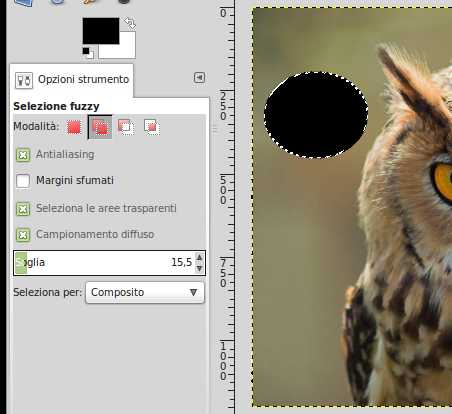Select Add to current selection mode
The image size is (452, 414).
coord(100,127)
